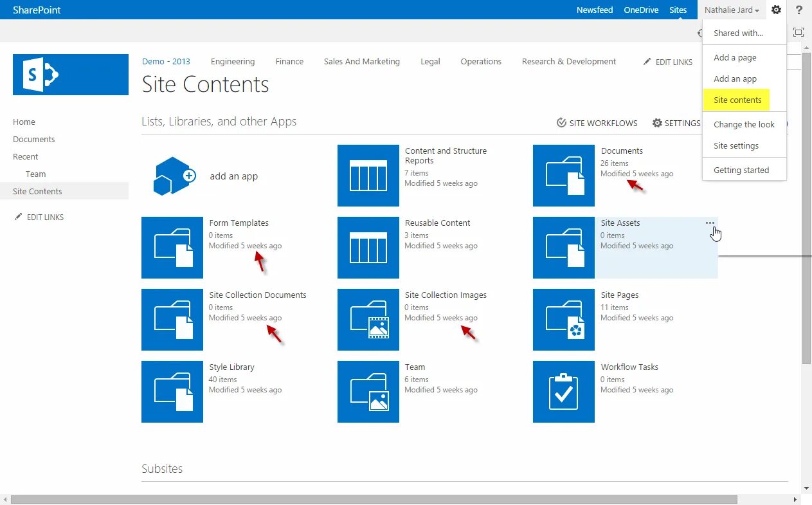812x505 pixels.
Task: Click the Style Library link
Action: (x=231, y=367)
